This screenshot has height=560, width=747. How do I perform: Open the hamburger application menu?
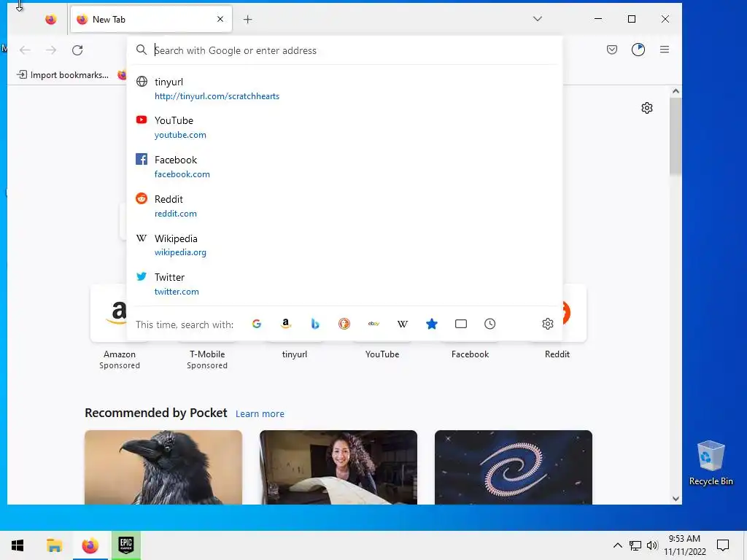(665, 50)
